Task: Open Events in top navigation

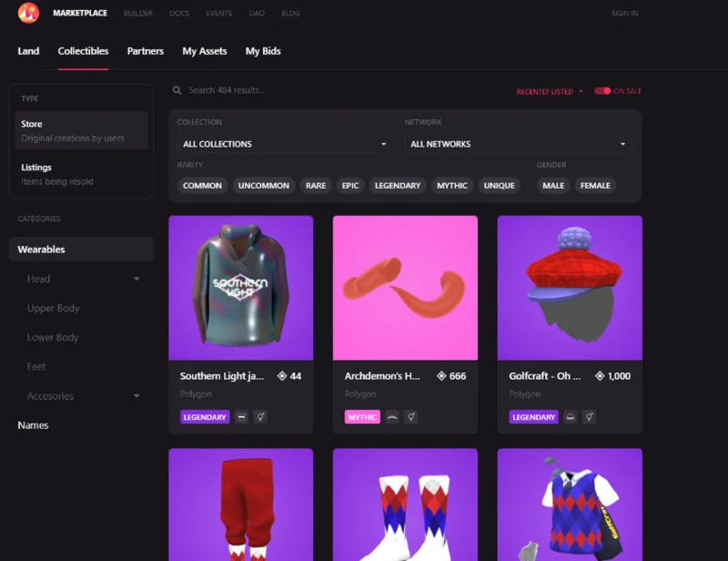Action: [219, 14]
